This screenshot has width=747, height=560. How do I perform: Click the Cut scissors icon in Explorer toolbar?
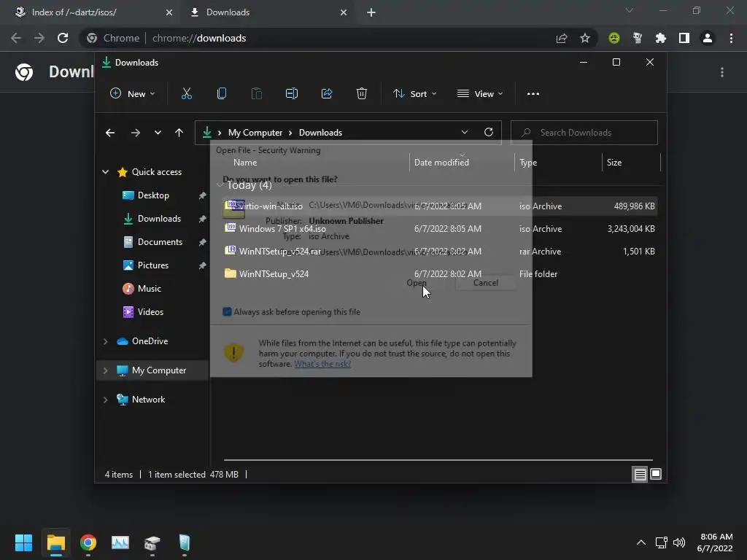click(x=186, y=94)
